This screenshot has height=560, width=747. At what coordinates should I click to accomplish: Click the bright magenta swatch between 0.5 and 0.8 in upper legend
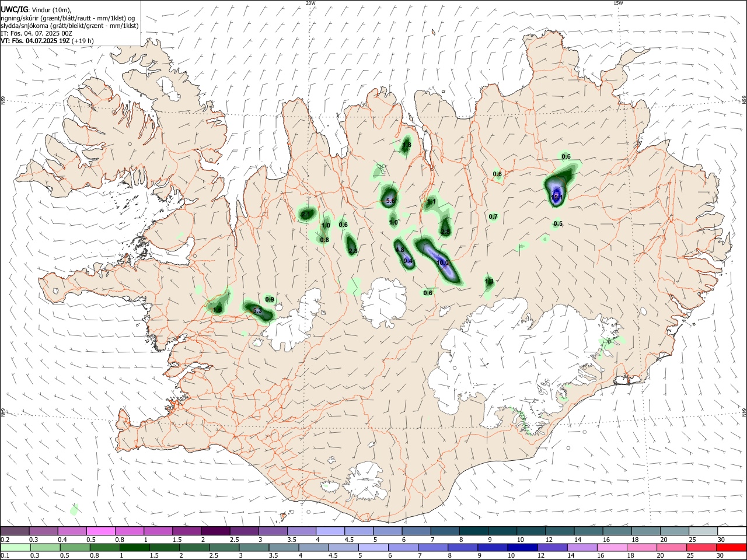[x=101, y=531]
